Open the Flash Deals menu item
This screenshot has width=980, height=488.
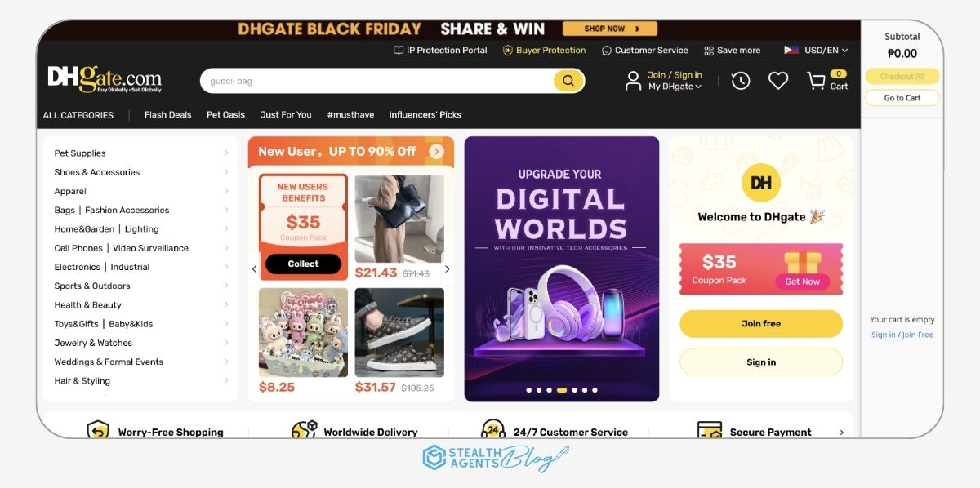(x=167, y=115)
